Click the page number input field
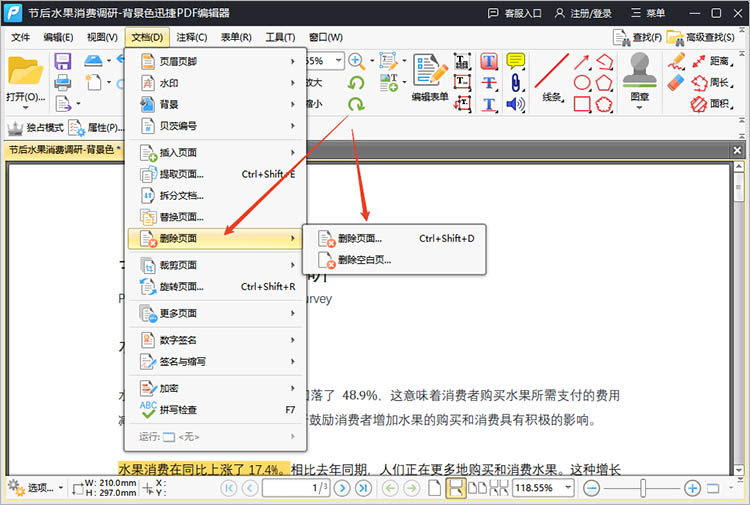Screen dimensions: 750x505 (x=295, y=488)
